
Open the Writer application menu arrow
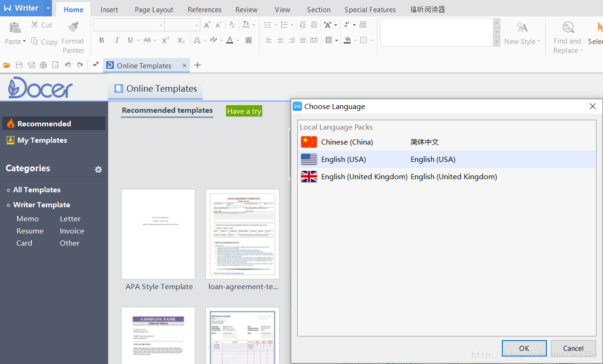[48, 8]
